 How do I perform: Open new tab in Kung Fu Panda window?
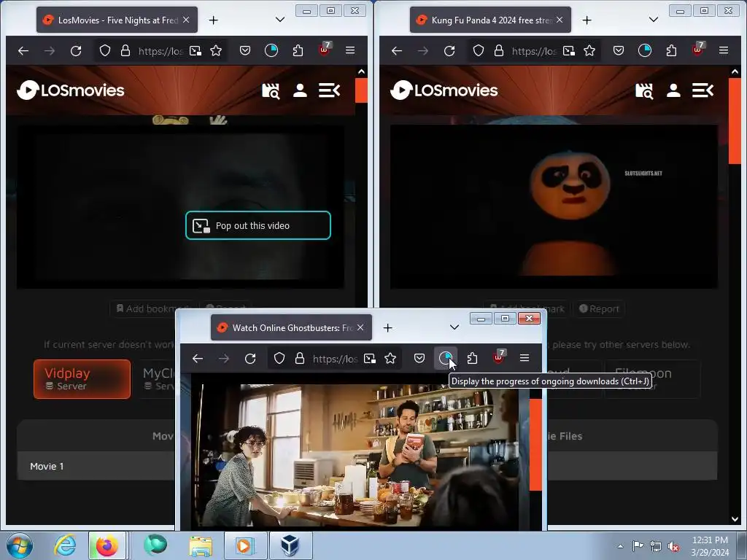(587, 20)
